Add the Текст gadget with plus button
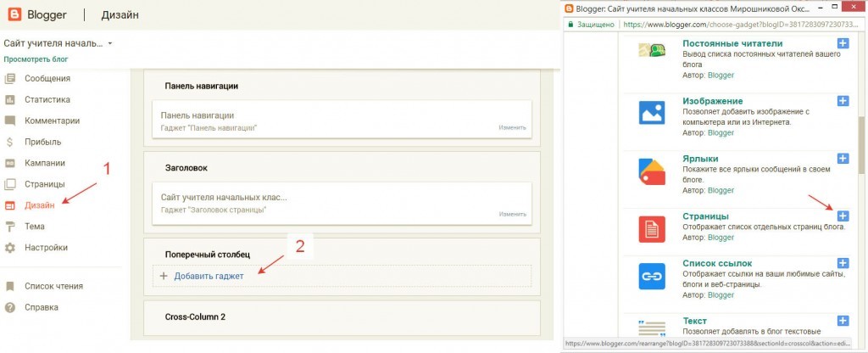 (x=843, y=320)
